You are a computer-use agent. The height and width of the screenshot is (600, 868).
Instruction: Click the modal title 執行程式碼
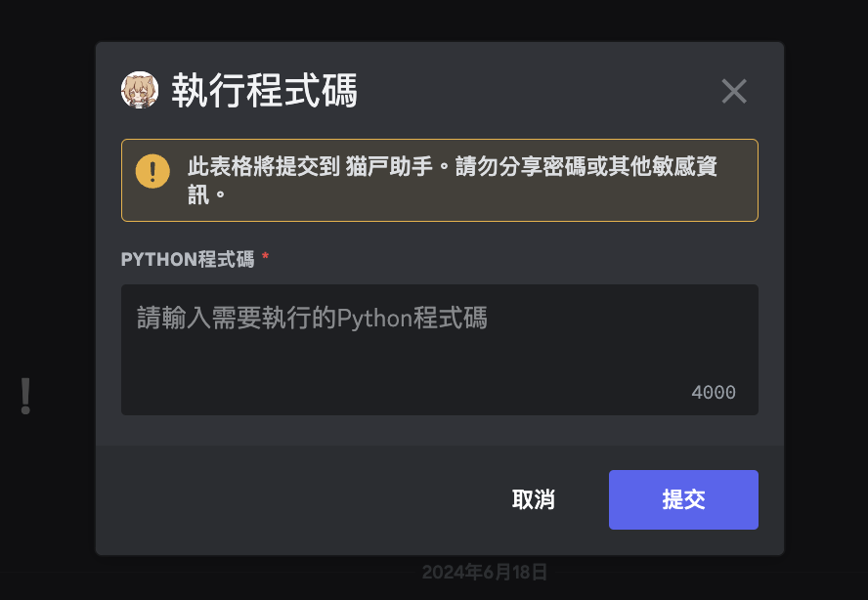[x=266, y=90]
